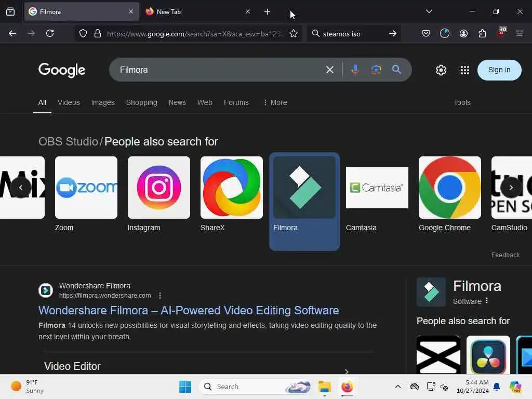Click the Google logo
Image resolution: width=532 pixels, height=399 pixels.
tap(62, 70)
